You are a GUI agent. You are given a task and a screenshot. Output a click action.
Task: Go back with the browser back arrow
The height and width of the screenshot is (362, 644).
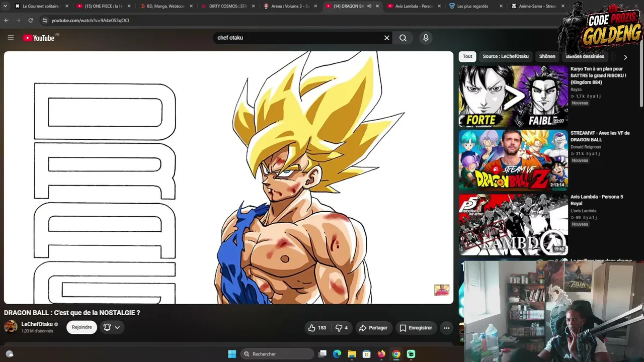pyautogui.click(x=7, y=20)
